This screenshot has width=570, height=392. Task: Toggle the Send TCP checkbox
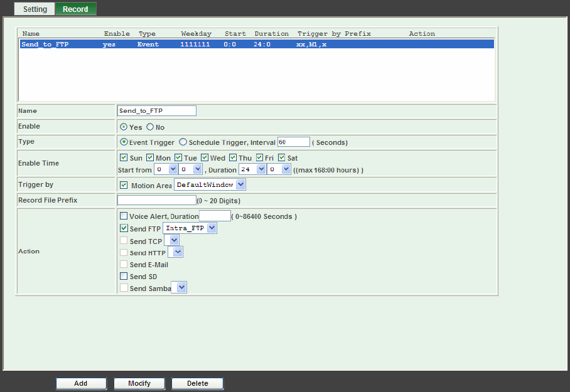click(124, 240)
